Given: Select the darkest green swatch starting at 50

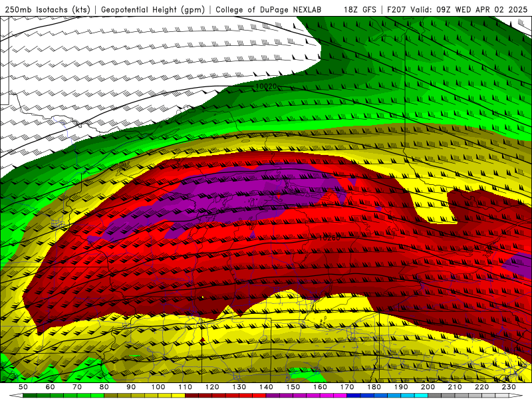Looking at the screenshot, I should pos(29,396).
